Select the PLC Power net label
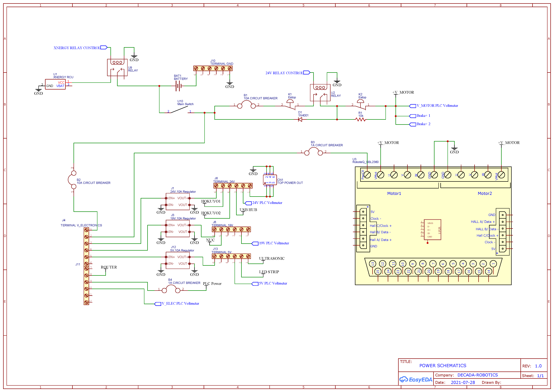554x392 pixels. (x=212, y=284)
